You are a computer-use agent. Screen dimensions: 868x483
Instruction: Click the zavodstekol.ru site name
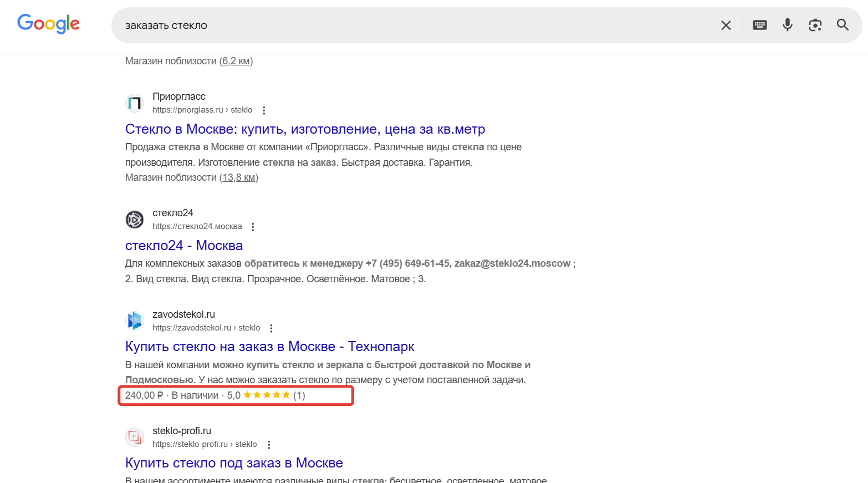pos(184,314)
